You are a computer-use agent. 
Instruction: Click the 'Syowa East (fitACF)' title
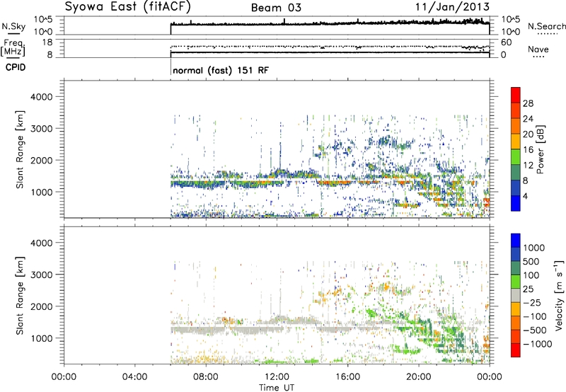128,7
